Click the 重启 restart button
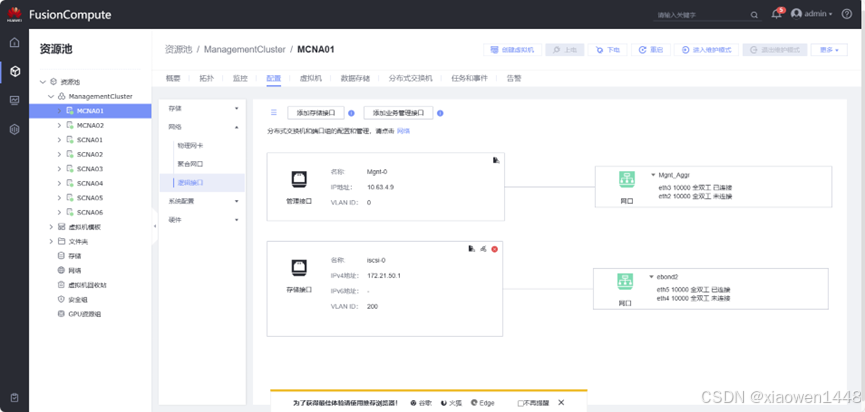 point(650,50)
